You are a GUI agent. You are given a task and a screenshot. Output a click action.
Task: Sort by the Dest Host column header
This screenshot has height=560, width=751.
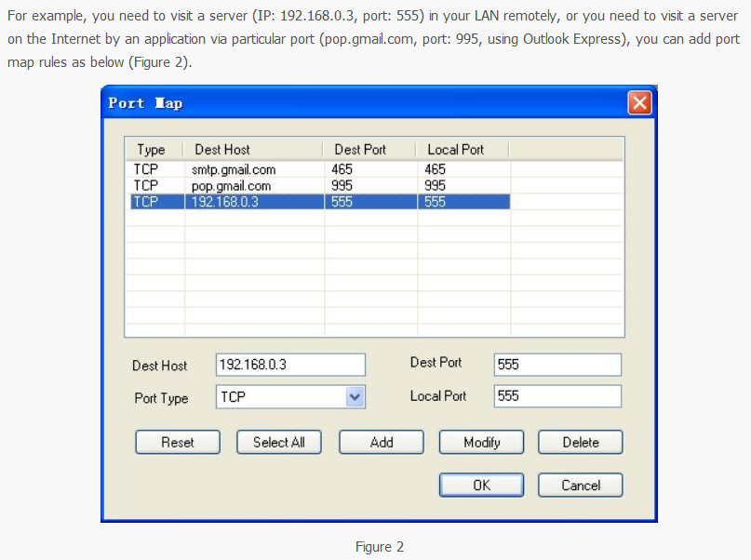click(253, 150)
